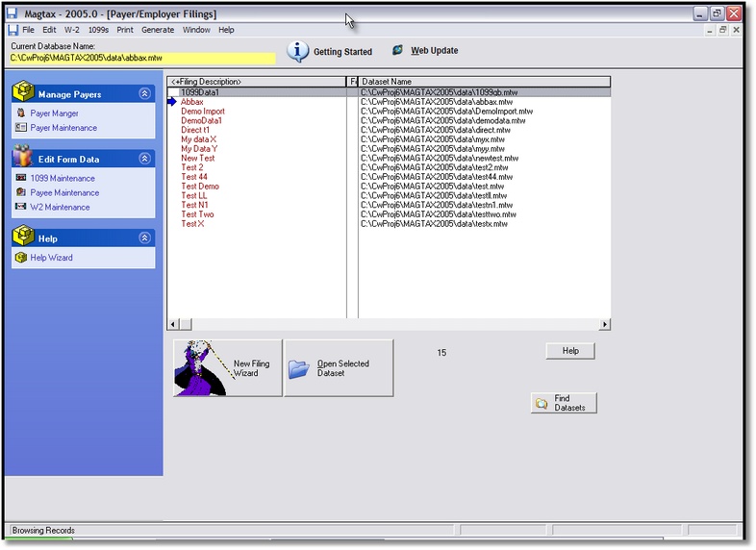Open the W-2 menu
This screenshot has width=756, height=550.
[x=72, y=30]
